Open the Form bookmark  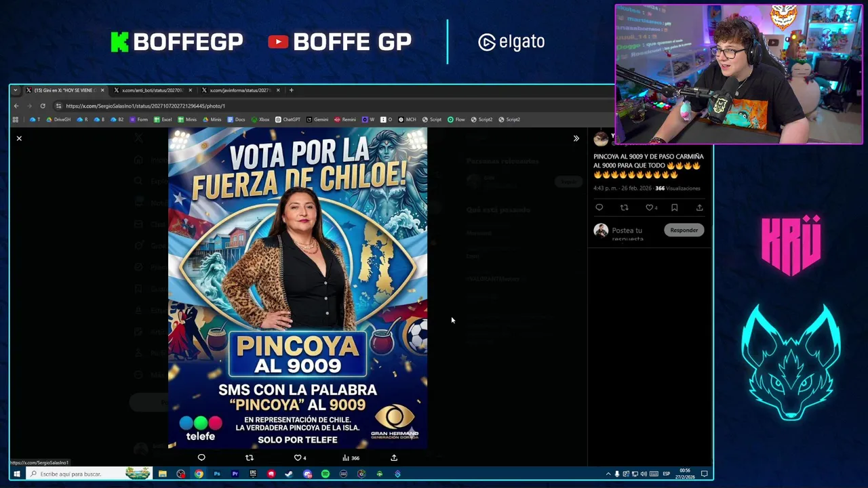[x=138, y=119]
